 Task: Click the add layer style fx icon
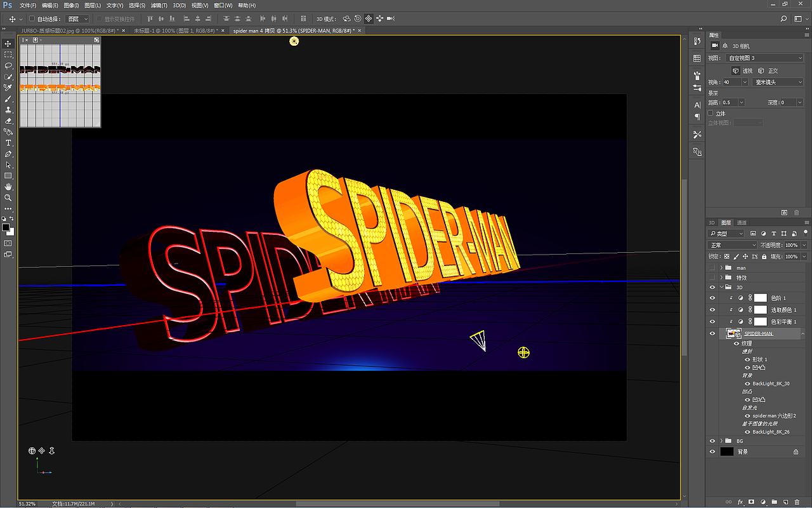[740, 502]
